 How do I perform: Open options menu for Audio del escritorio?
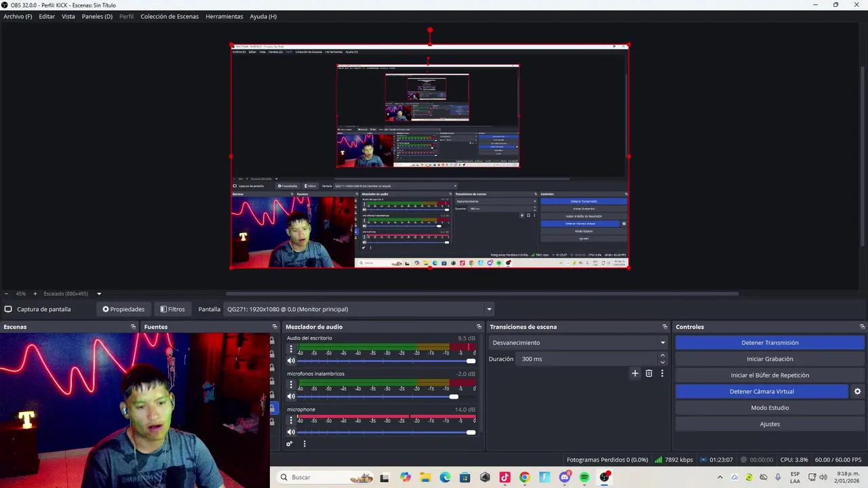pyautogui.click(x=291, y=349)
